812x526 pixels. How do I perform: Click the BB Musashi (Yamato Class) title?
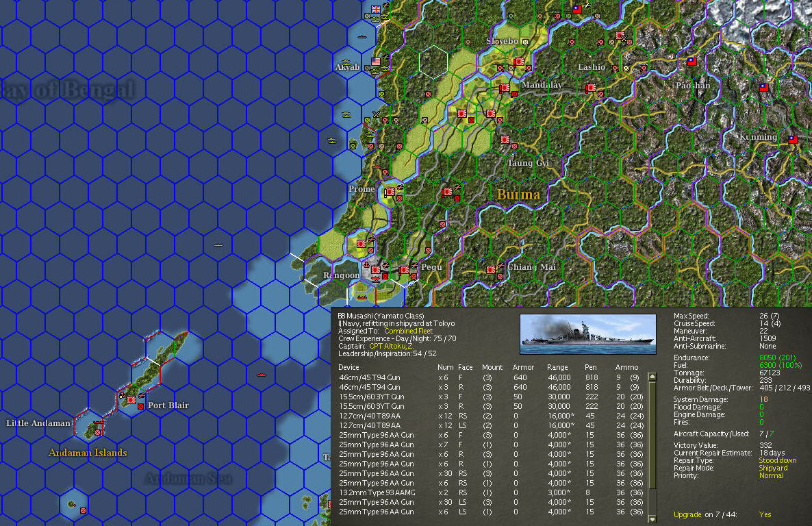(381, 316)
